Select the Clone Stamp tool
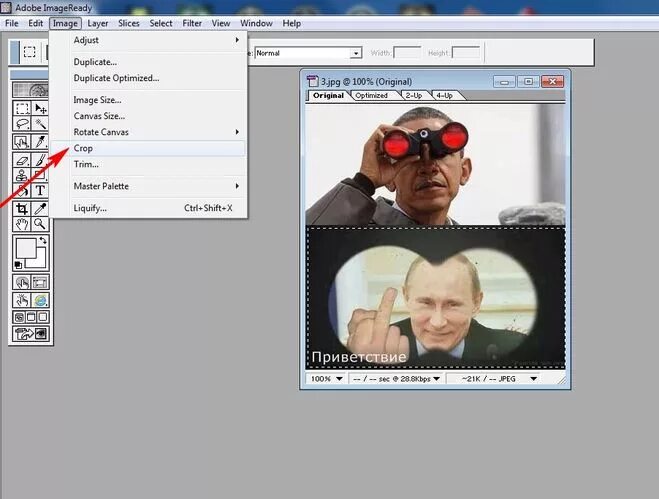The width and height of the screenshot is (659, 499). pos(22,175)
